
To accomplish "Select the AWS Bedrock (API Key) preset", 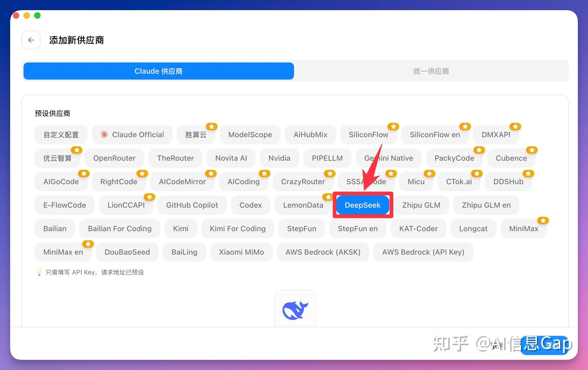I will 423,252.
